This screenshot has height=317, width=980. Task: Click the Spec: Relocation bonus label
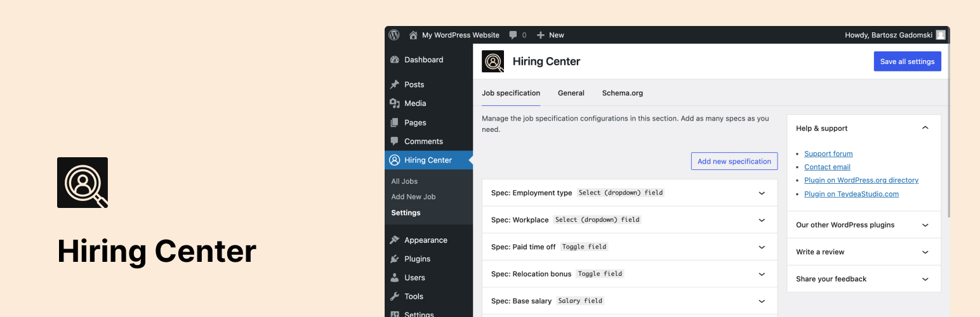531,274
